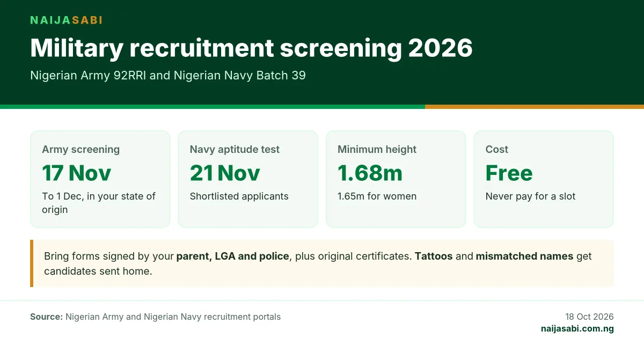This screenshot has width=644, height=338.
Task: Click the NAIJASABI brand logo text
Action: tap(66, 20)
